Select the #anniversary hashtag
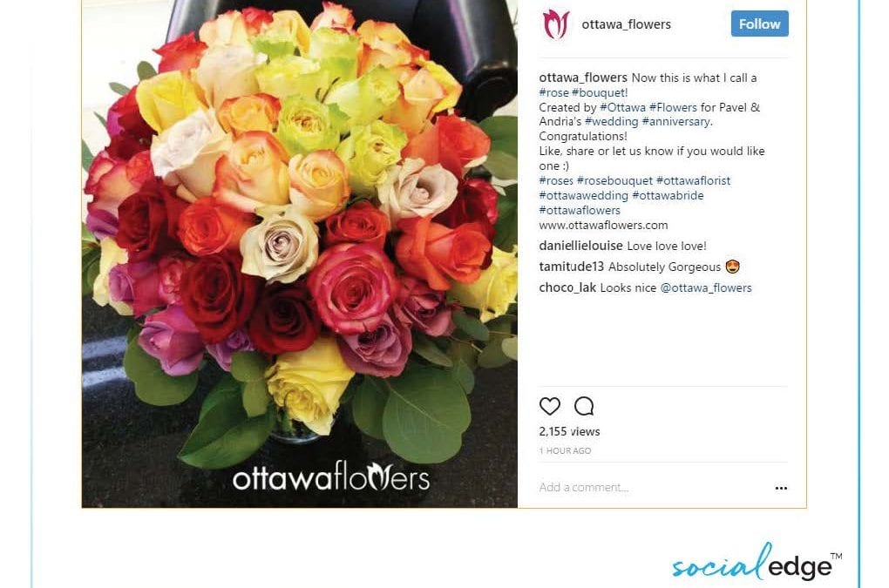The width and height of the screenshot is (889, 588). coord(675,122)
